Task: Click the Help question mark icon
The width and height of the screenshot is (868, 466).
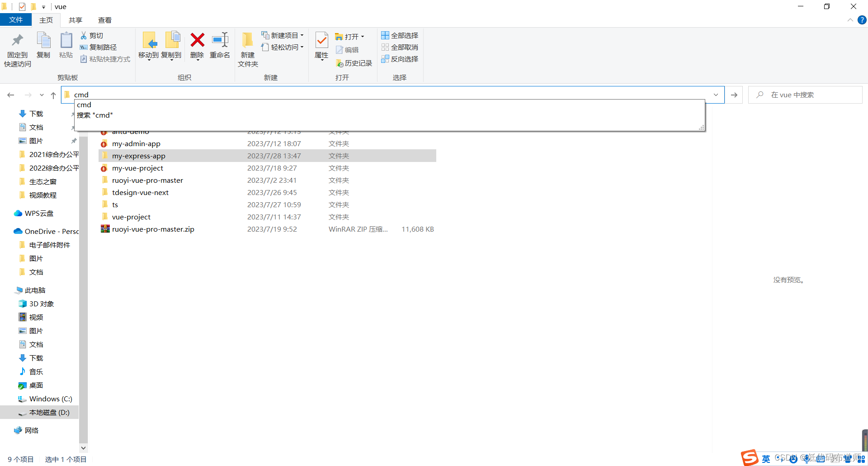Action: pos(862,20)
